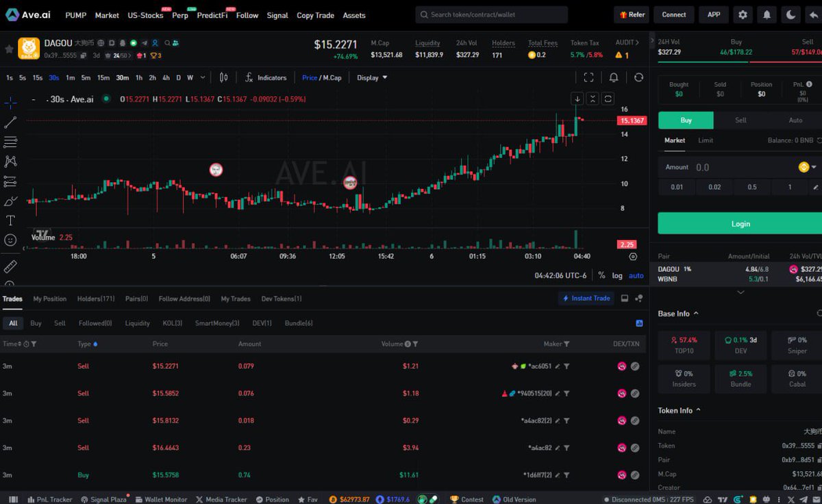Select the Sell order tab
Screen dimensions: 822x504
740,121
